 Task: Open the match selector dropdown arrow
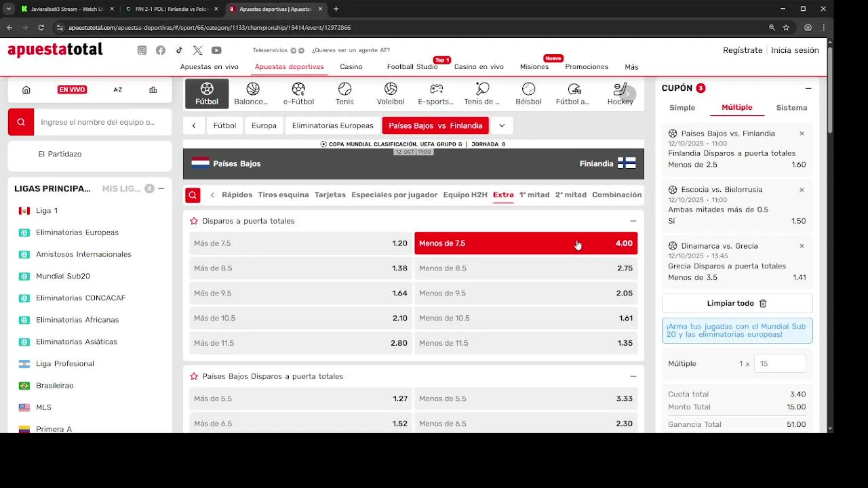coord(502,125)
